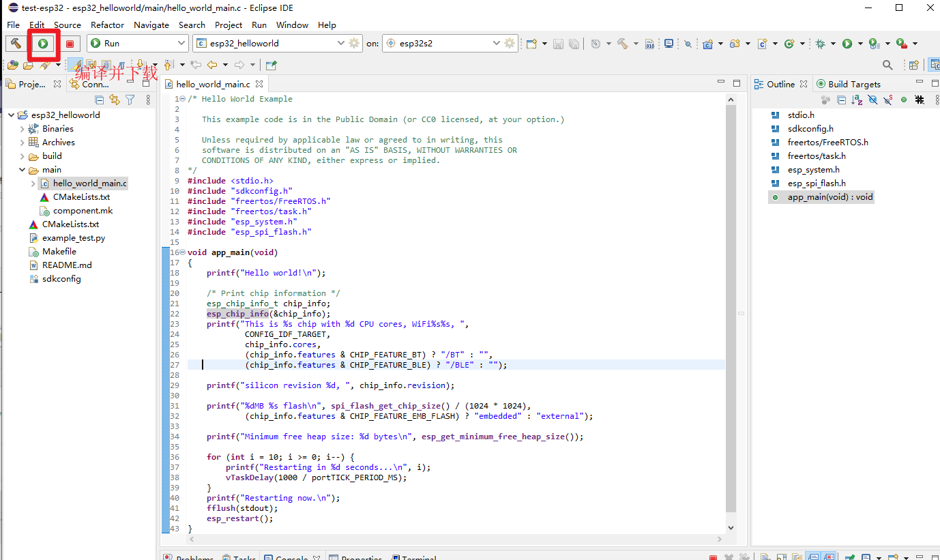Sort Outline members alphabetically
Viewport: 940px width, 560px height.
point(856,100)
